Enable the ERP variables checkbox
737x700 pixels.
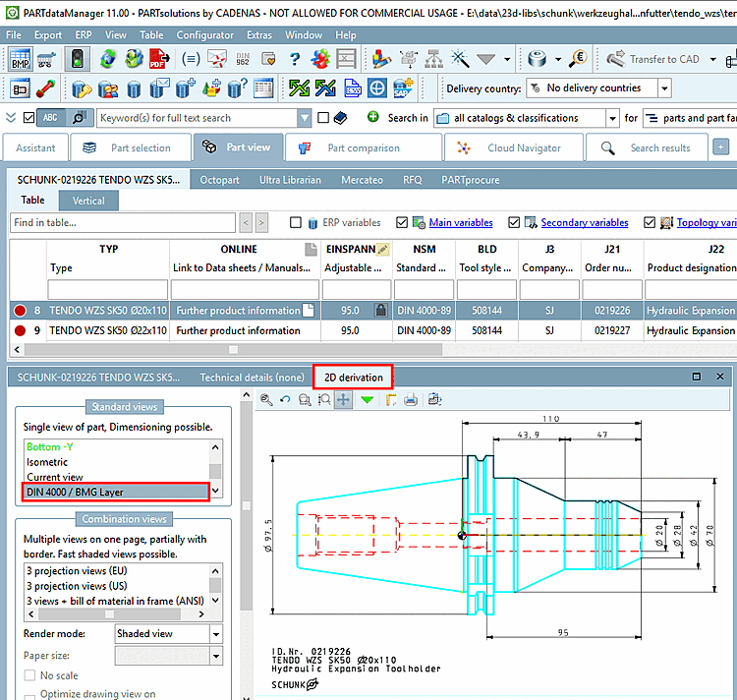click(296, 222)
